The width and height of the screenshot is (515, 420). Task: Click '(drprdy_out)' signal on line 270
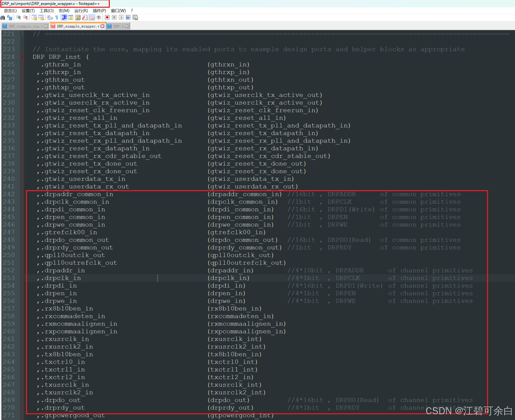tap(230, 408)
